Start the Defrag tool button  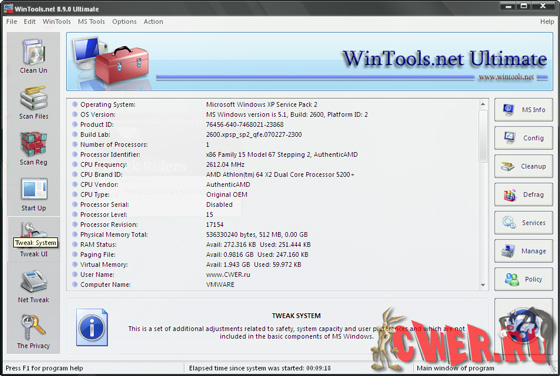[x=524, y=194]
